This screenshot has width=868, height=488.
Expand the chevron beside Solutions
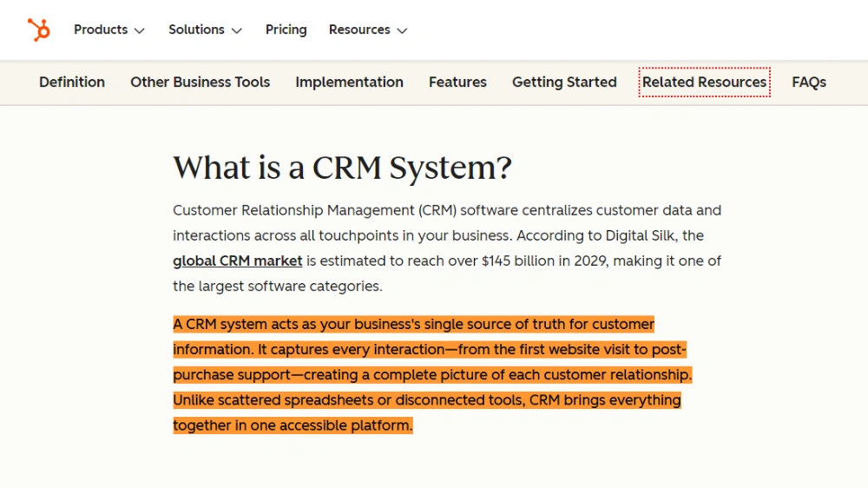pos(236,30)
